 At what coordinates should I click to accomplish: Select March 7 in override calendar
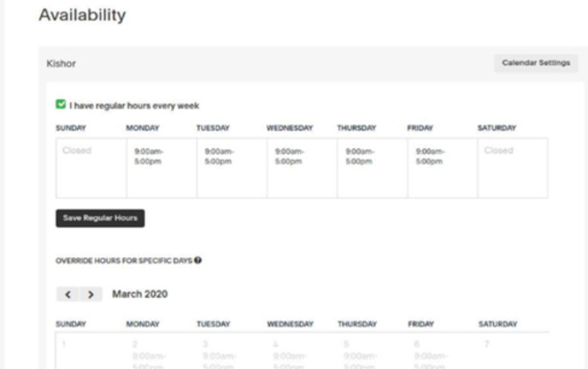[513, 351]
